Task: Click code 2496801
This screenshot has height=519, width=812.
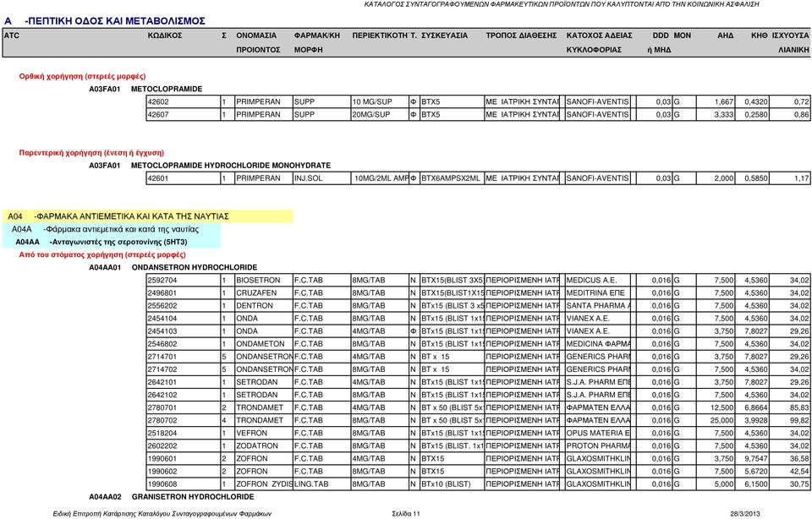Action: (x=162, y=292)
